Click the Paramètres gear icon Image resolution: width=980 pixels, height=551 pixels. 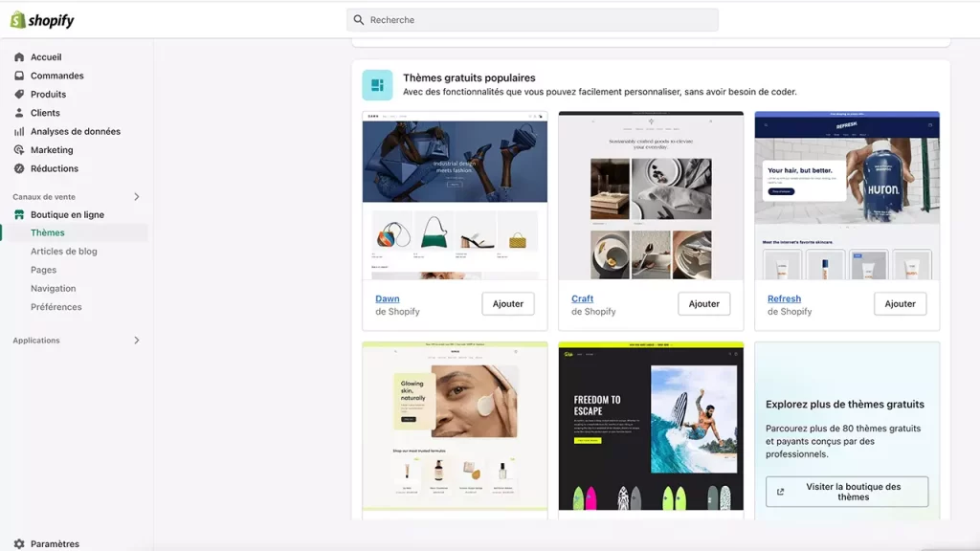pyautogui.click(x=19, y=544)
